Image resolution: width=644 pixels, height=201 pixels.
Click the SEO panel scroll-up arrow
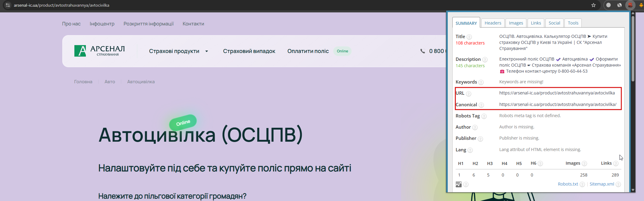coord(633,13)
